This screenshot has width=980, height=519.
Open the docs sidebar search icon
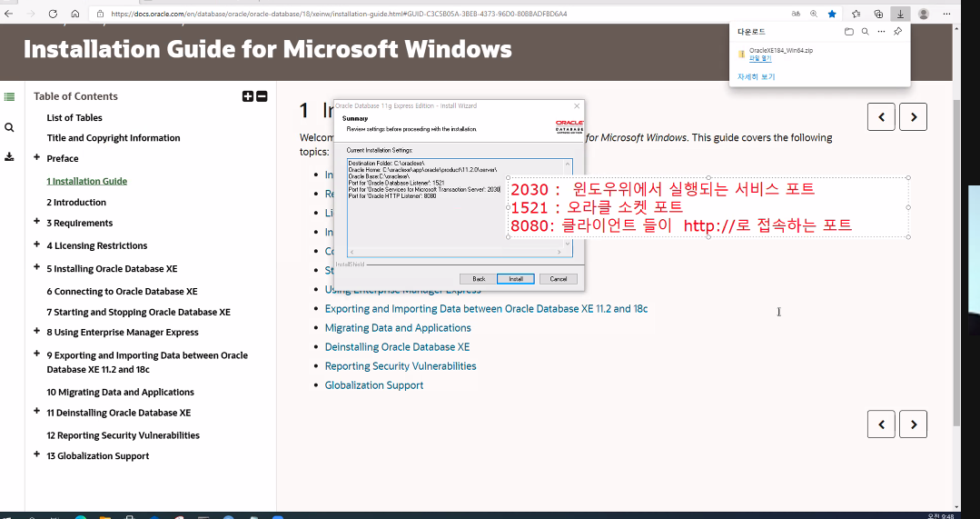tap(9, 127)
